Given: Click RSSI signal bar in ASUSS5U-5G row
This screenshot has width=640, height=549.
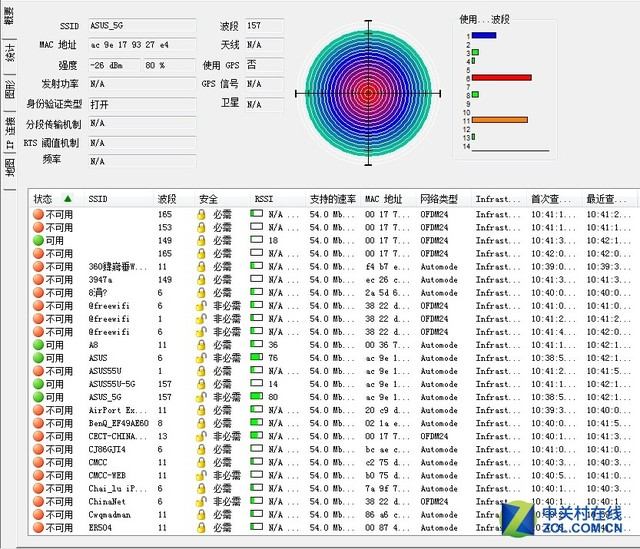Looking at the screenshot, I should pos(256,383).
